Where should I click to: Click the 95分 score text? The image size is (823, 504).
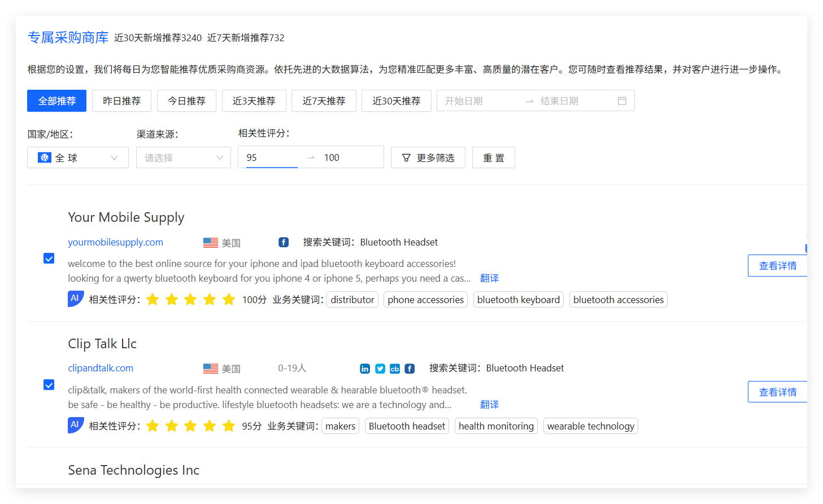[252, 426]
